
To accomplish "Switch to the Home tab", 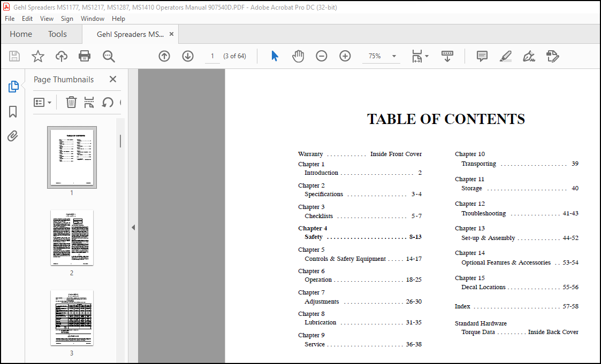I will tap(21, 34).
